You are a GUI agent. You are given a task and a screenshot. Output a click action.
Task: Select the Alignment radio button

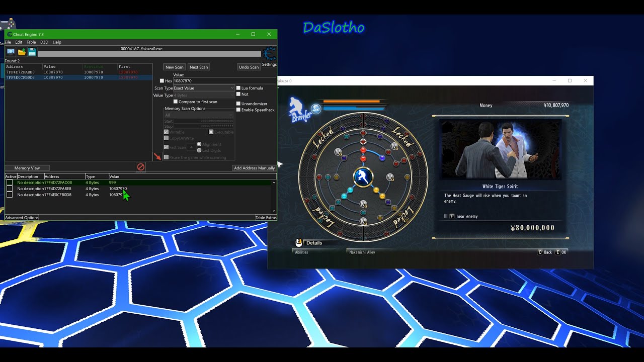[199, 144]
